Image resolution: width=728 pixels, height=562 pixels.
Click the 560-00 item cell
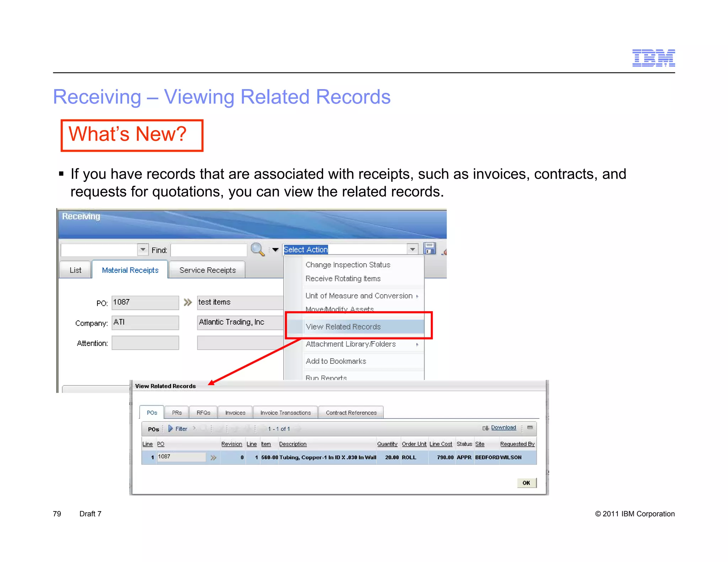pos(269,458)
